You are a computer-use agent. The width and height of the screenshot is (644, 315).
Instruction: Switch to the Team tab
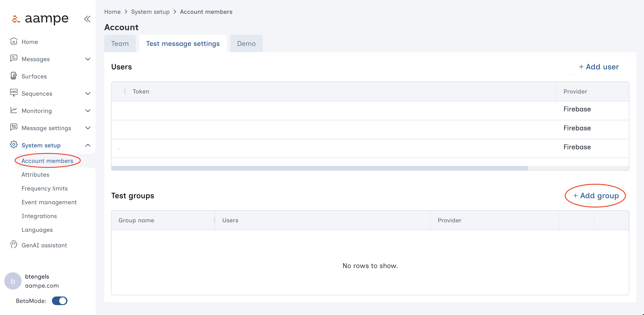[120, 44]
